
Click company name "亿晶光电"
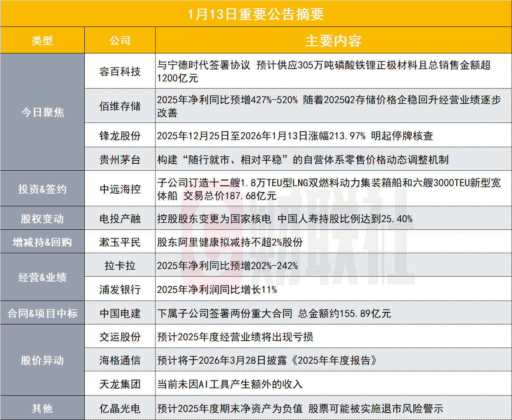(120, 408)
